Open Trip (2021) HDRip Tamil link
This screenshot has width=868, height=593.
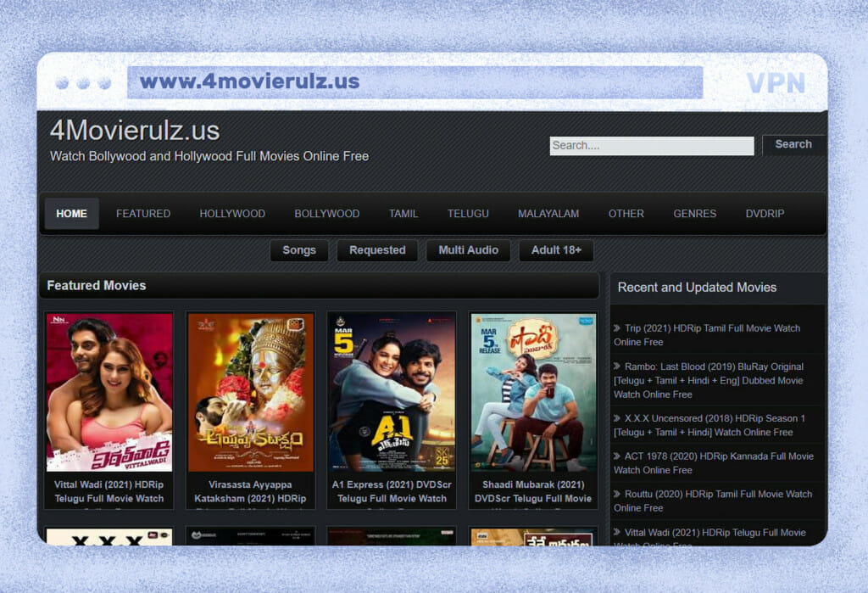tap(707, 335)
